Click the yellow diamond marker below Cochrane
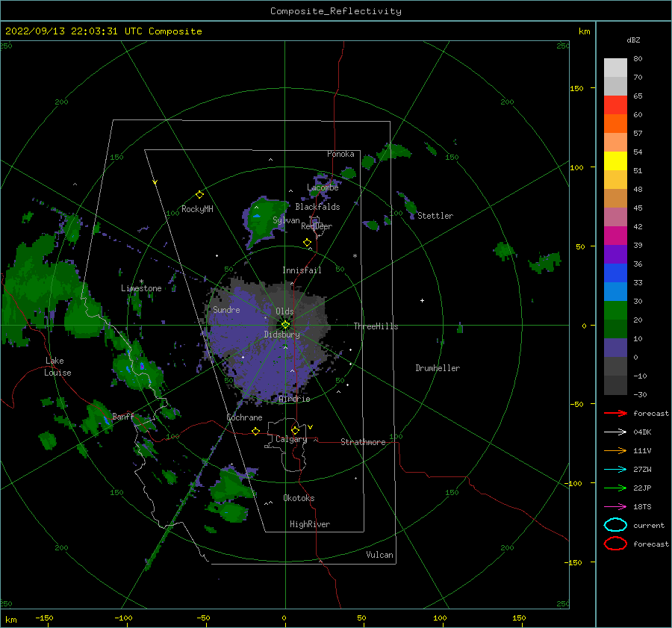The image size is (672, 628). [255, 431]
